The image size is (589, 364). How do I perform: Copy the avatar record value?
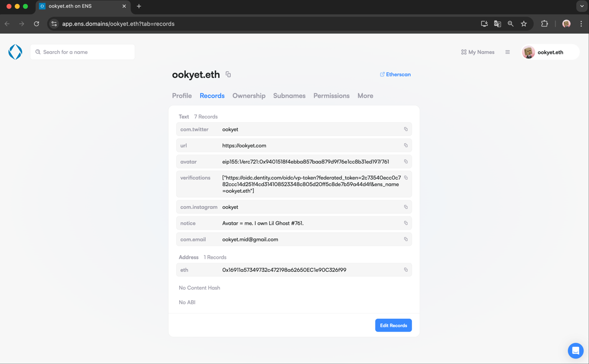(405, 161)
